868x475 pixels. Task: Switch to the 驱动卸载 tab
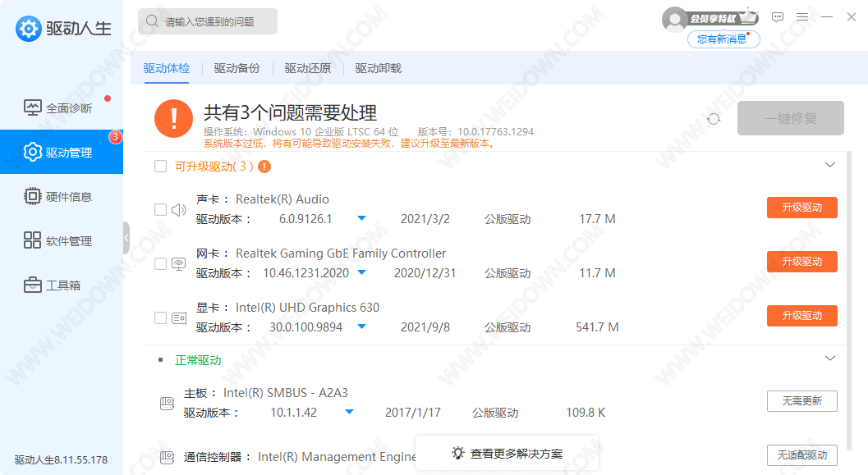pos(378,68)
